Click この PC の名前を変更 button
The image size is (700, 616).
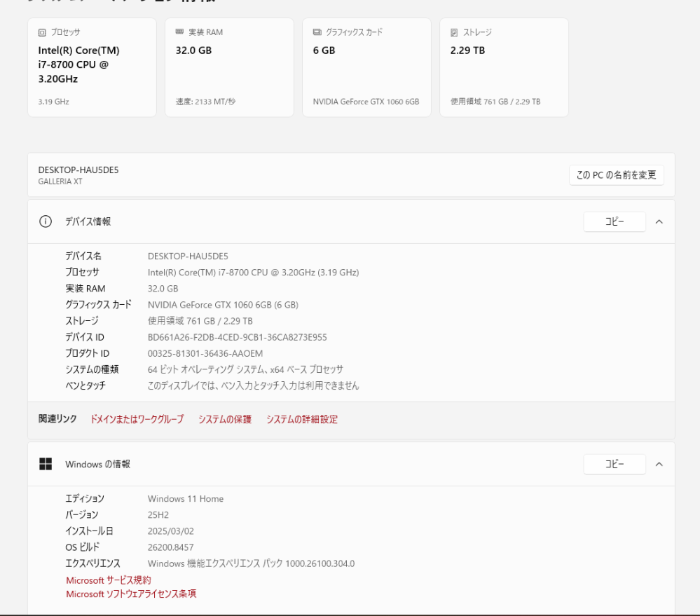point(616,175)
